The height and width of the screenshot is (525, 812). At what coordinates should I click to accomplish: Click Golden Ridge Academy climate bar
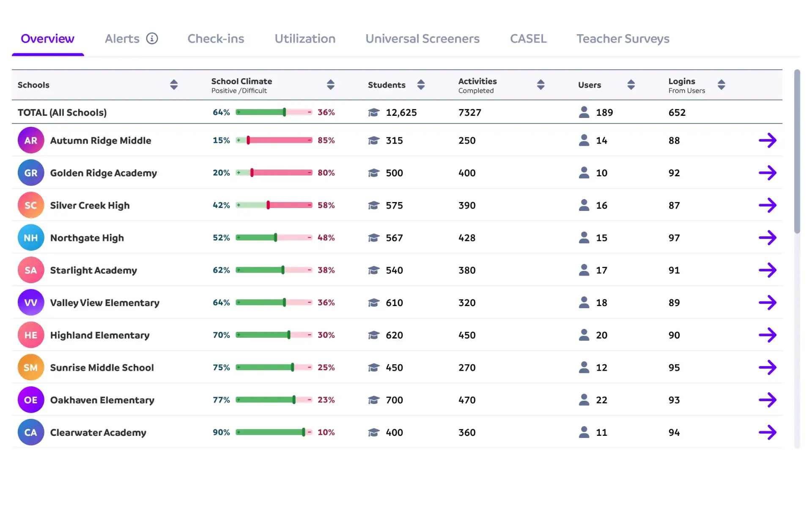(x=274, y=172)
